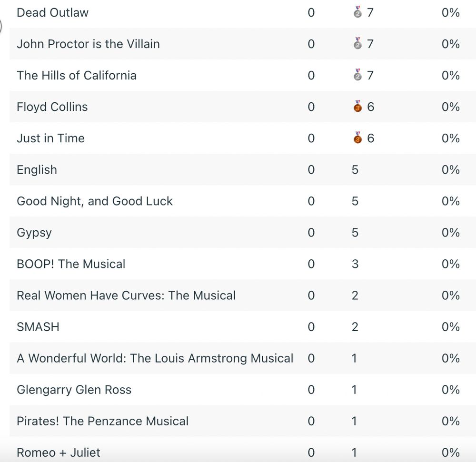Click the Dead Outlaw show title
Image resolution: width=476 pixels, height=462 pixels.
(x=52, y=12)
